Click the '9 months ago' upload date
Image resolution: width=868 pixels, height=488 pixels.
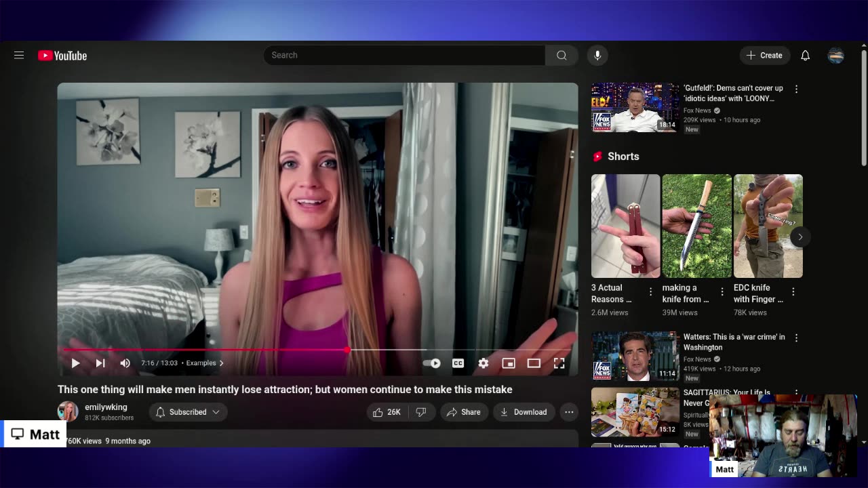(127, 441)
